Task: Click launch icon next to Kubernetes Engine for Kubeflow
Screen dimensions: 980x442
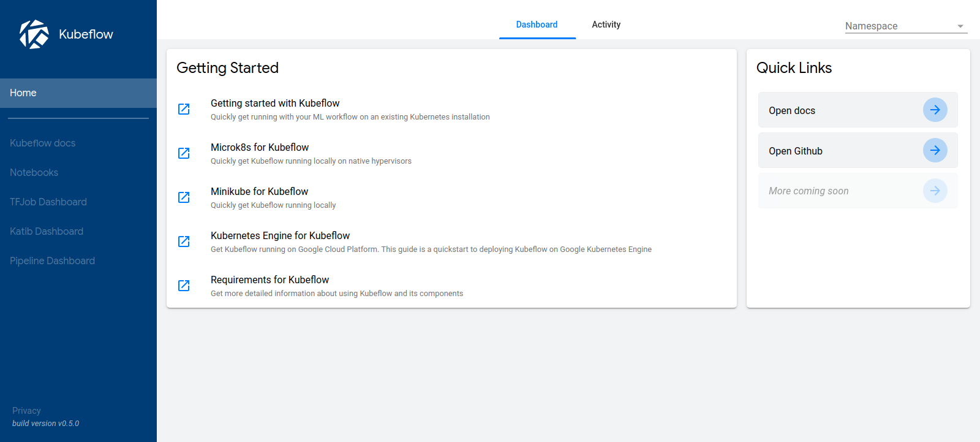Action: tap(184, 242)
